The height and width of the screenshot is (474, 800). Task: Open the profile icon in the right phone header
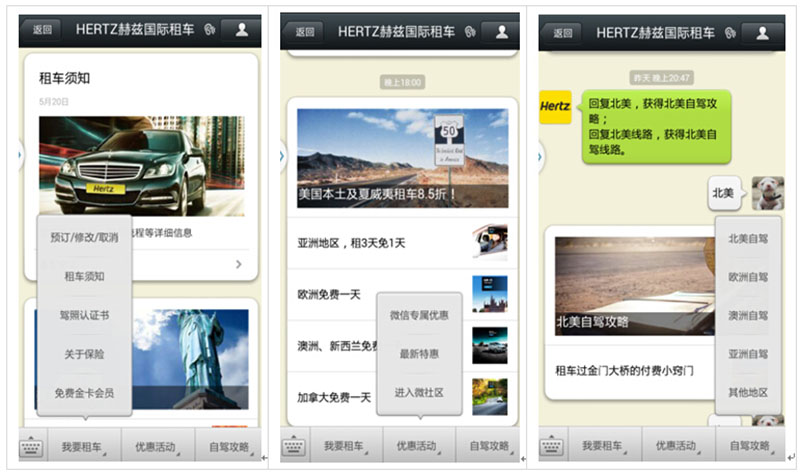coord(762,33)
